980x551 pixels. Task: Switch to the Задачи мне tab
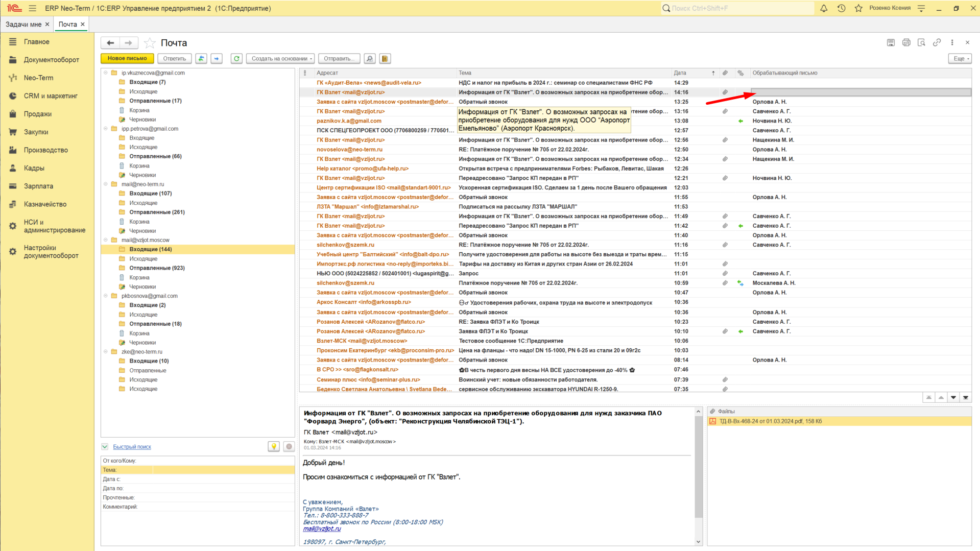[x=23, y=25]
